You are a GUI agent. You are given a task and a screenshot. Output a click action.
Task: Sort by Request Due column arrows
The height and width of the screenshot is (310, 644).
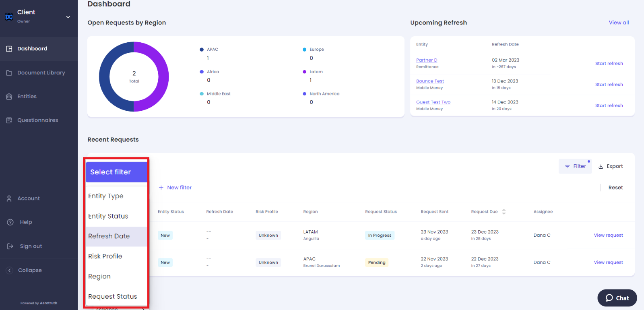(x=504, y=212)
